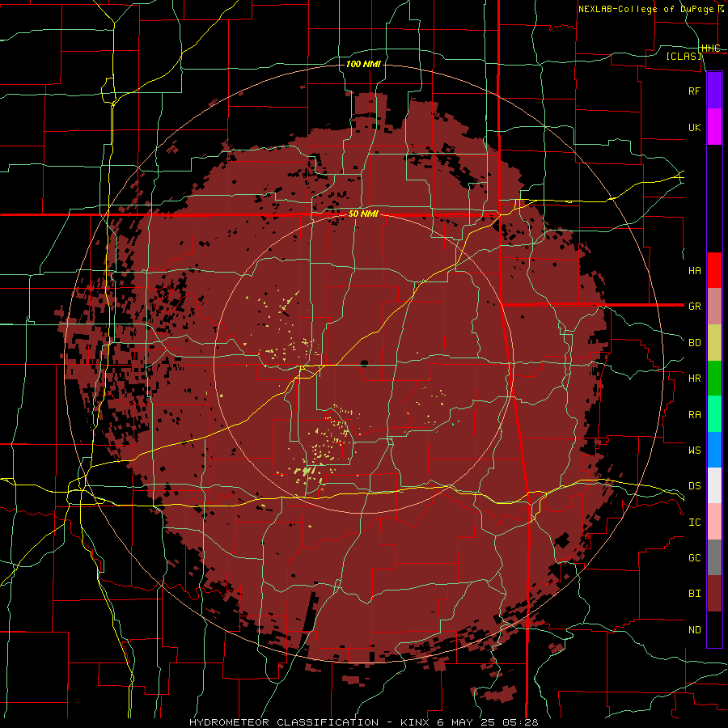Click the purple RF color swatch in legend
728x728 pixels.
pyautogui.click(x=714, y=90)
